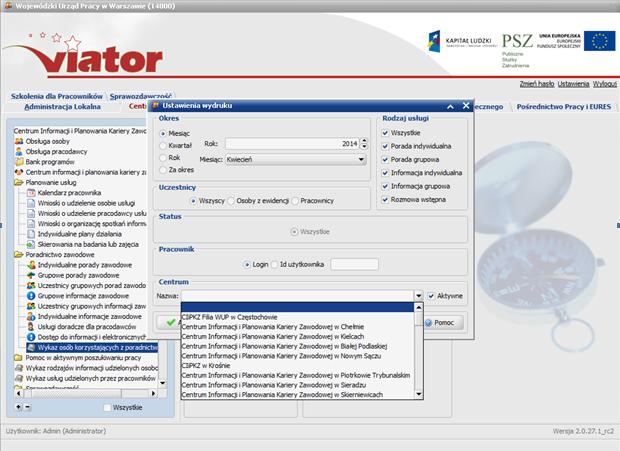Screen dimensions: 620x451
Task: Select CIPKZ Filia WUP w Częstochowie
Action: click(x=297, y=317)
